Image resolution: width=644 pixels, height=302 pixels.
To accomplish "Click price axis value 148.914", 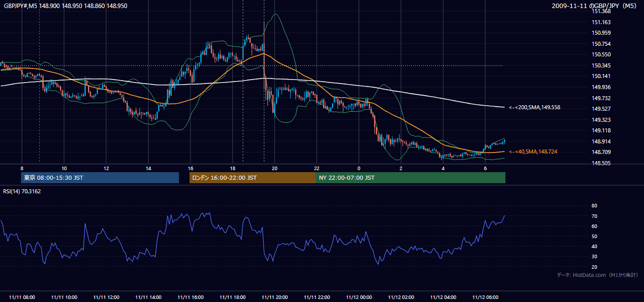I will click(x=602, y=141).
